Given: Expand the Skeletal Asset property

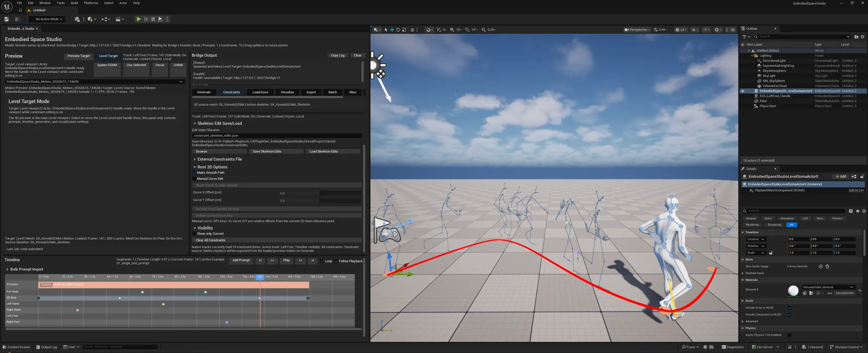Looking at the screenshot, I should (742, 273).
